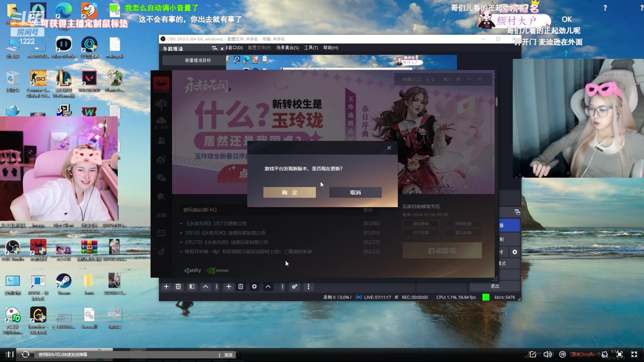
Task: Toggle launcher sound with the mute speaker icon
Action: pyautogui.click(x=447, y=79)
